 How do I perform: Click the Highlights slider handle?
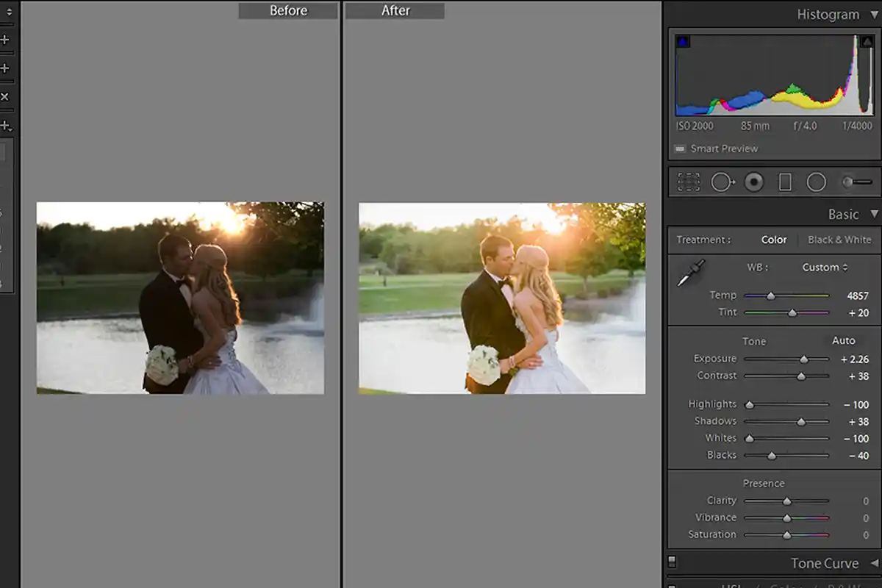[750, 404]
